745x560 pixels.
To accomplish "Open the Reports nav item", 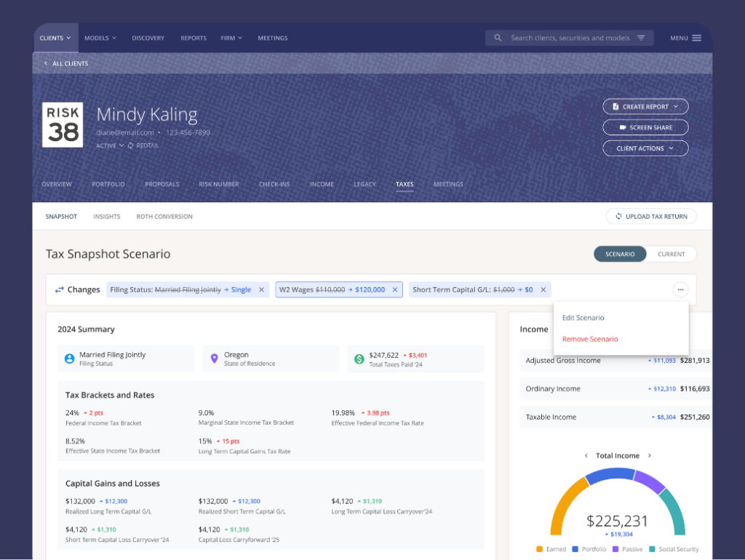I will 194,38.
